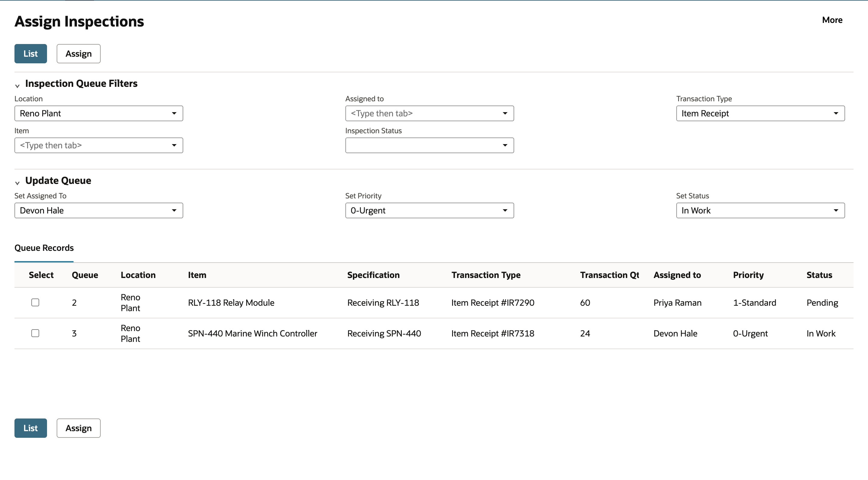This screenshot has height=480, width=868.
Task: Open the Set Priority dropdown
Action: 429,210
